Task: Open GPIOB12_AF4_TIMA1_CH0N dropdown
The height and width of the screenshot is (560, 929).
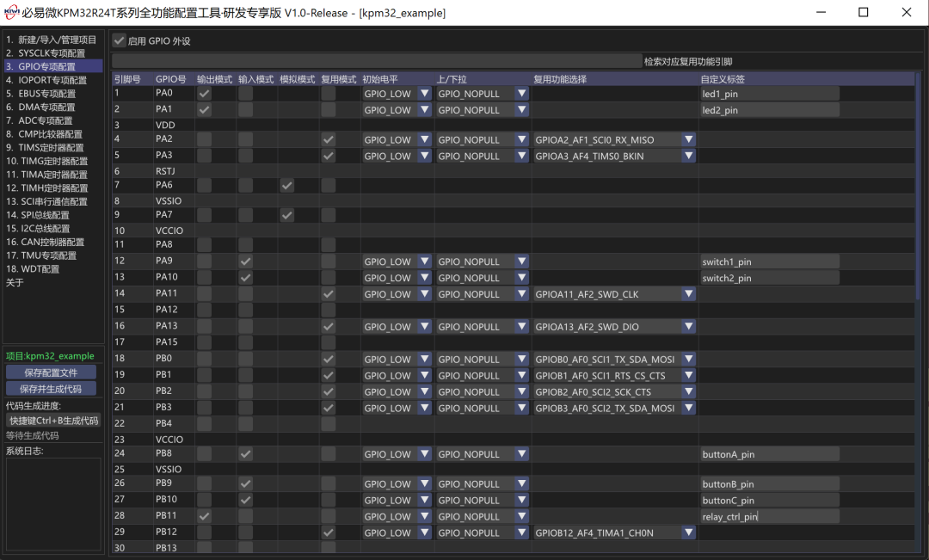Action: pos(614,532)
